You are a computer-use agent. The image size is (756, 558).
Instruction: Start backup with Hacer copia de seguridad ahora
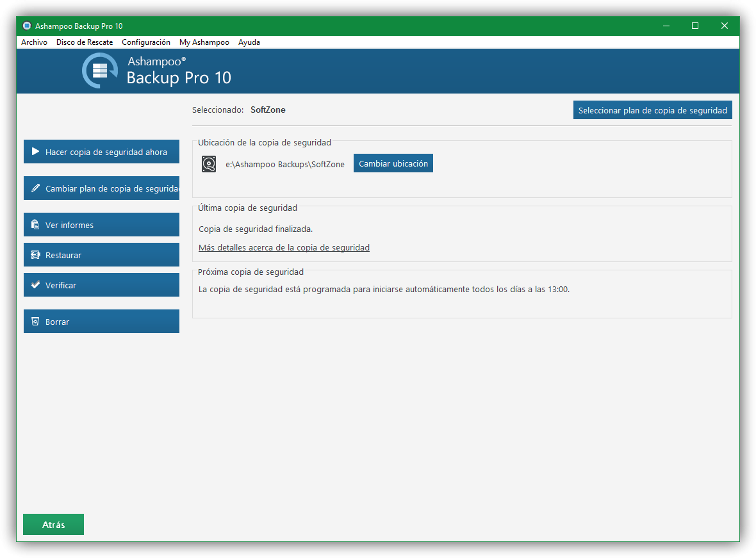(x=101, y=151)
